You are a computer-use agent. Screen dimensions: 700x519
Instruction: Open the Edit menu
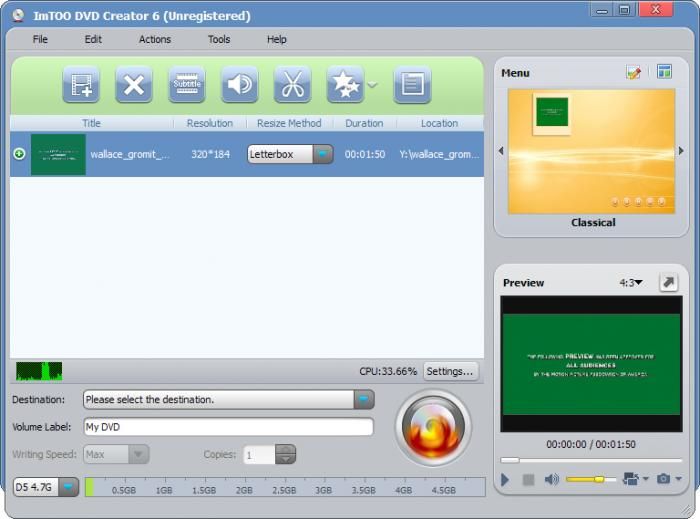click(93, 39)
